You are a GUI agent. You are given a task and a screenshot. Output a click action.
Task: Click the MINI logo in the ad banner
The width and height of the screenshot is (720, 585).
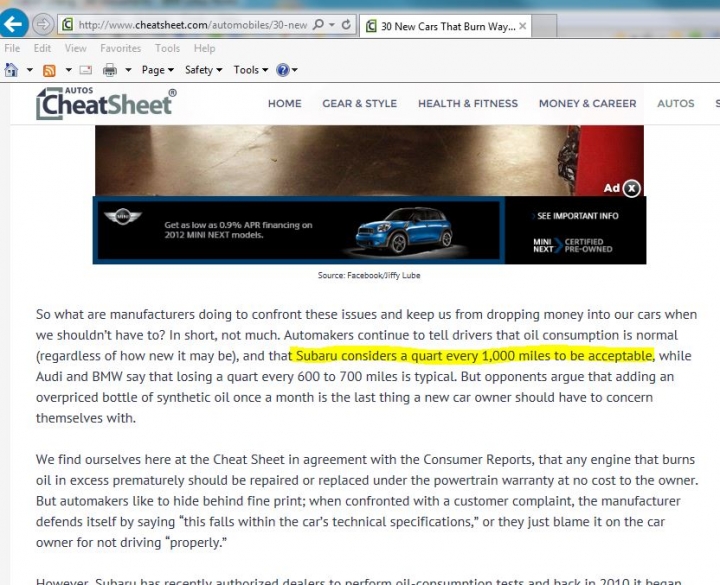tap(123, 216)
